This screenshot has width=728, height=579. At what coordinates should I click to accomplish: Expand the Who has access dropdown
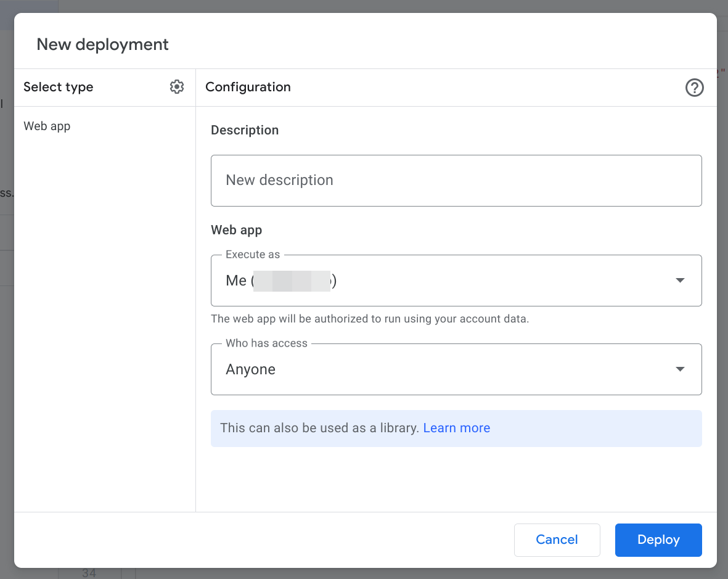point(456,369)
